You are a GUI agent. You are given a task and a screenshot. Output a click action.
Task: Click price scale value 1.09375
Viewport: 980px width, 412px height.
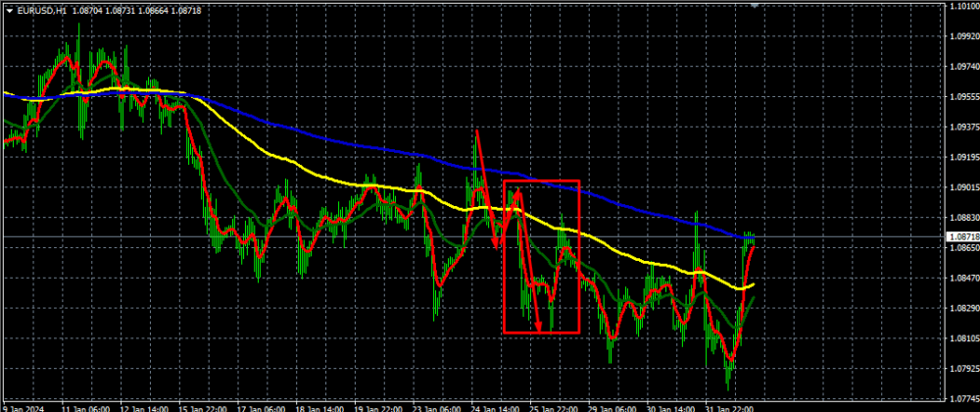[966, 127]
